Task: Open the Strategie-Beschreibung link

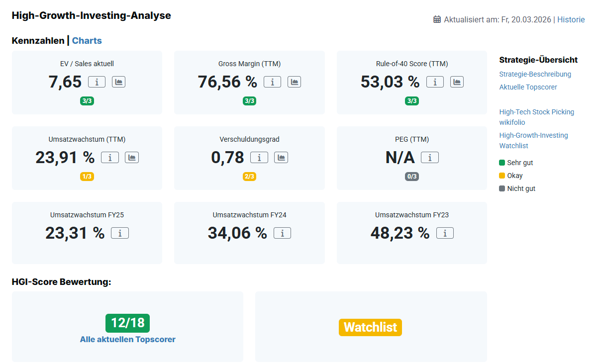Action: (535, 74)
